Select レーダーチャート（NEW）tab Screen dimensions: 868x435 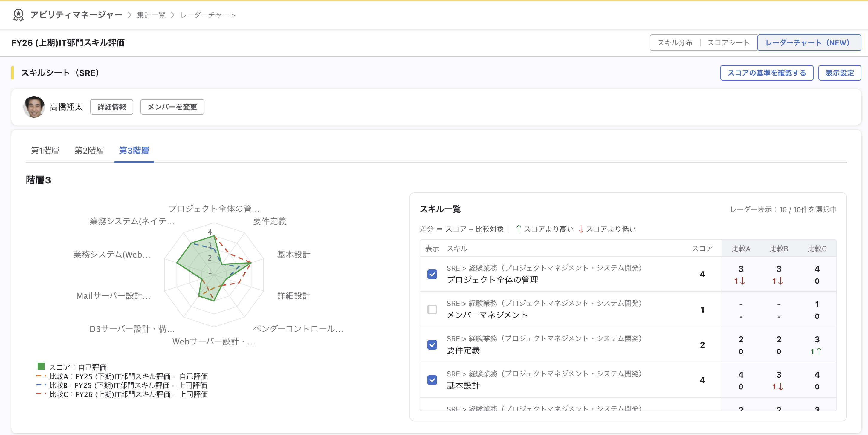coord(809,43)
